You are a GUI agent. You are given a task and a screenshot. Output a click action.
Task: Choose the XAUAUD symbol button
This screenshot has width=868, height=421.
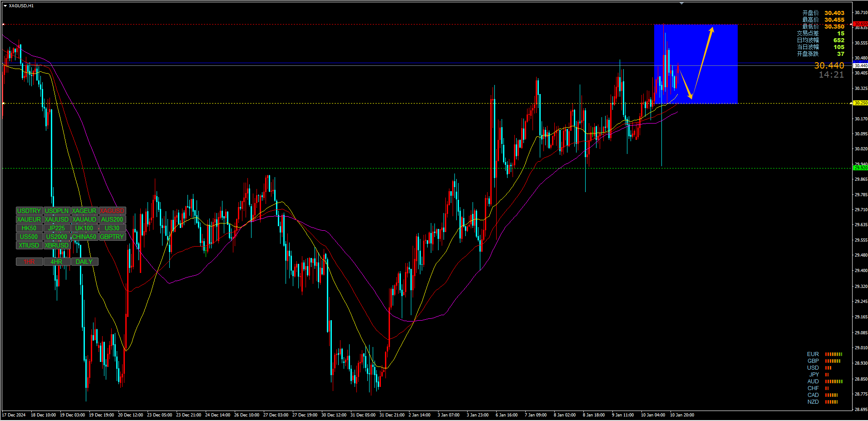[84, 219]
